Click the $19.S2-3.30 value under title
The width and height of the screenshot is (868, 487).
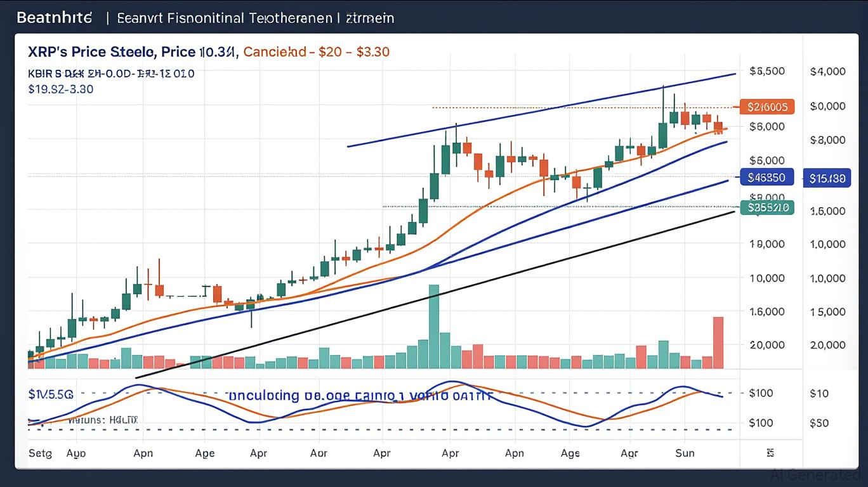click(x=61, y=89)
